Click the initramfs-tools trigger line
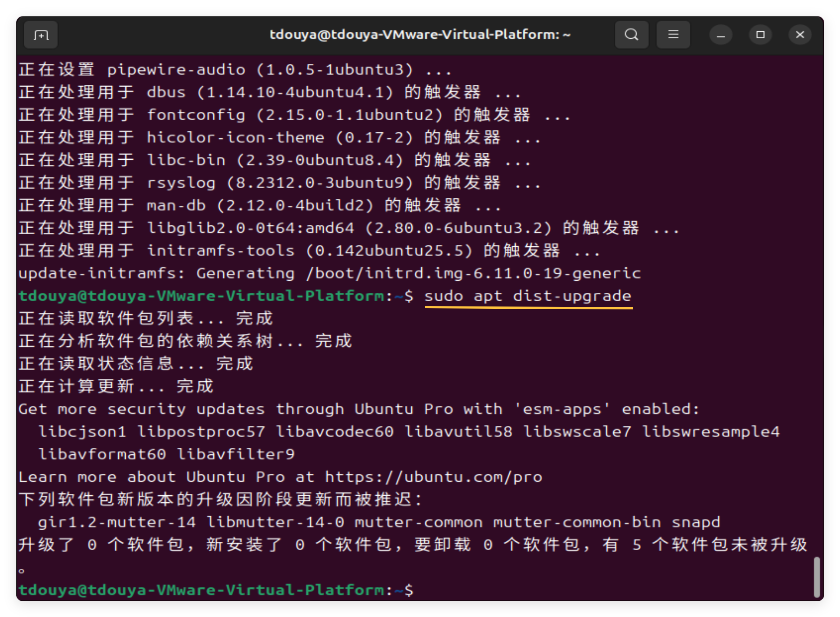 coord(310,251)
